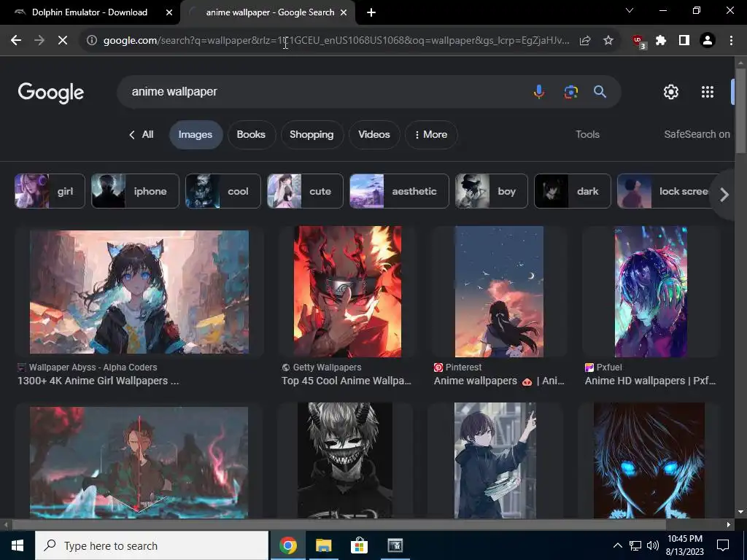This screenshot has height=560, width=747.
Task: Close the Dolphin Emulator tab
Action: (x=169, y=12)
